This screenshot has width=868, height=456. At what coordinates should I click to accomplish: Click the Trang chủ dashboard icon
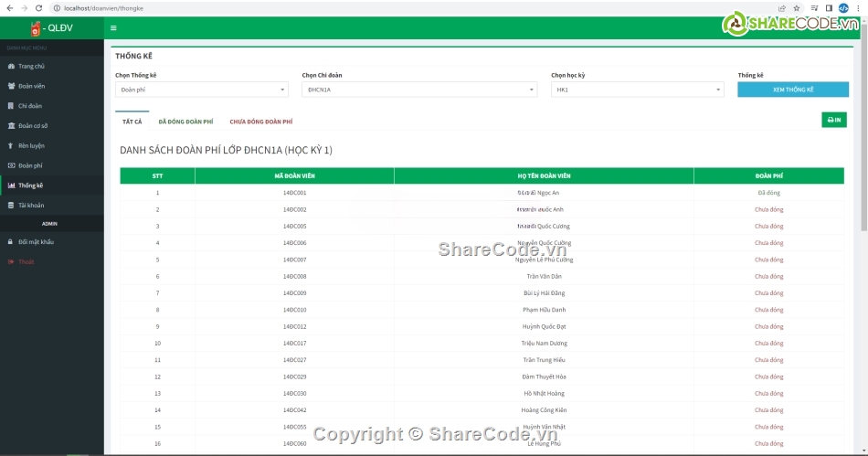pyautogui.click(x=11, y=67)
